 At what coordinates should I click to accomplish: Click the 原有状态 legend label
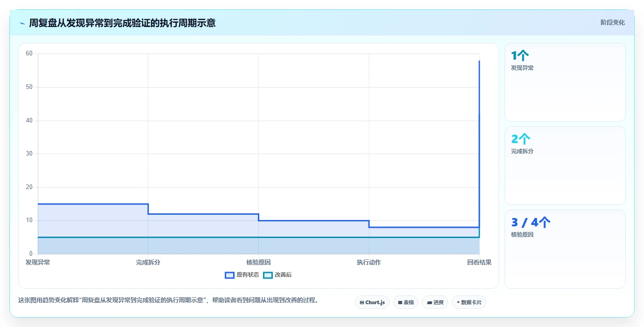click(x=248, y=275)
